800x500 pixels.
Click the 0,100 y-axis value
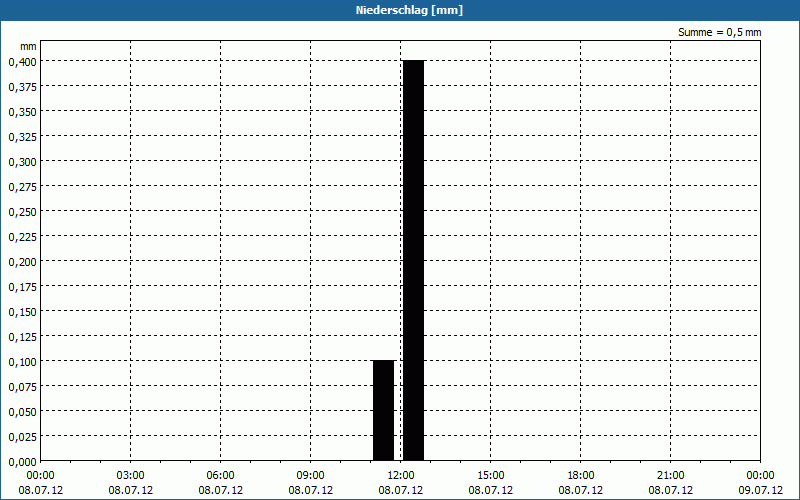22,362
